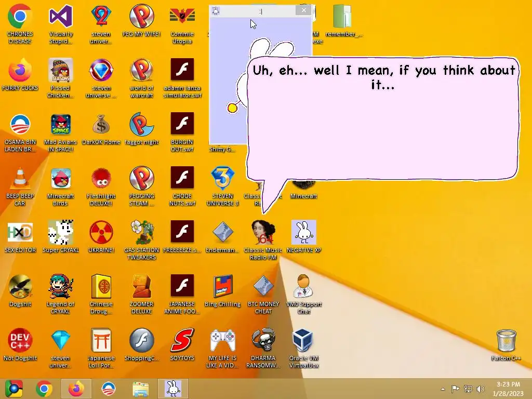Open the MY LIFE IS LIKE A VID... gamepad icon
Image resolution: width=532 pixels, height=399 pixels.
tap(222, 340)
